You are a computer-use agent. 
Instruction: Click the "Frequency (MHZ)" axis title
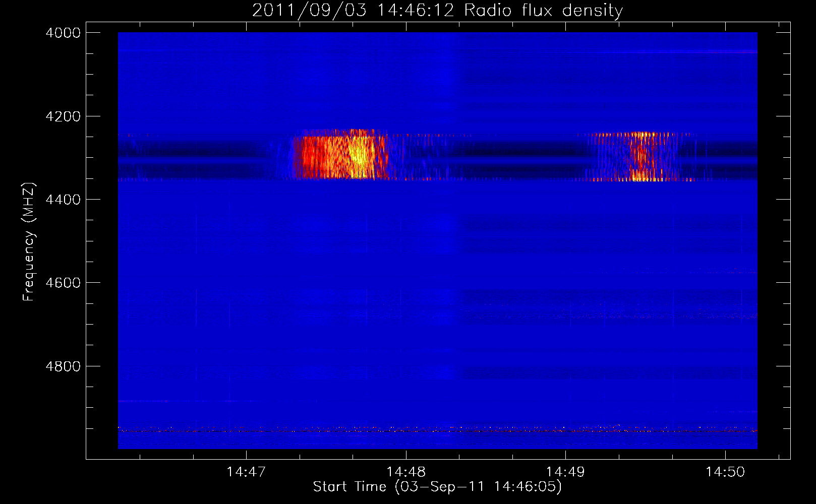click(x=29, y=242)
